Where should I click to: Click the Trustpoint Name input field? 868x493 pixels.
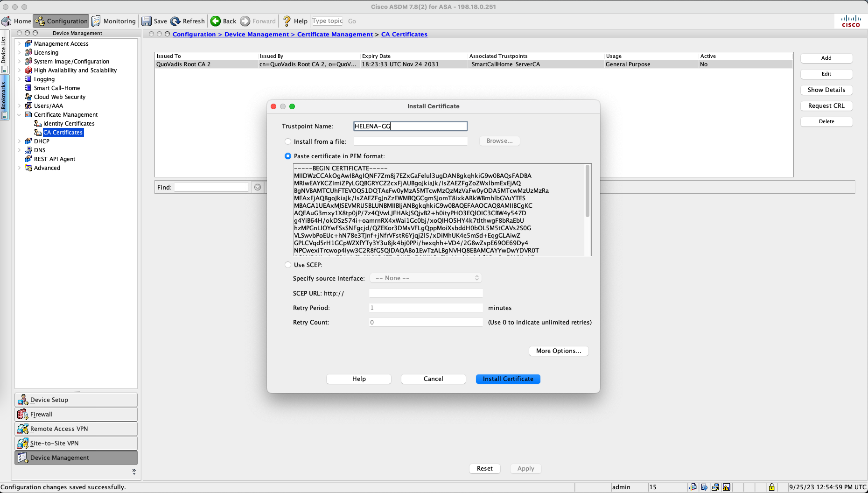(x=410, y=126)
